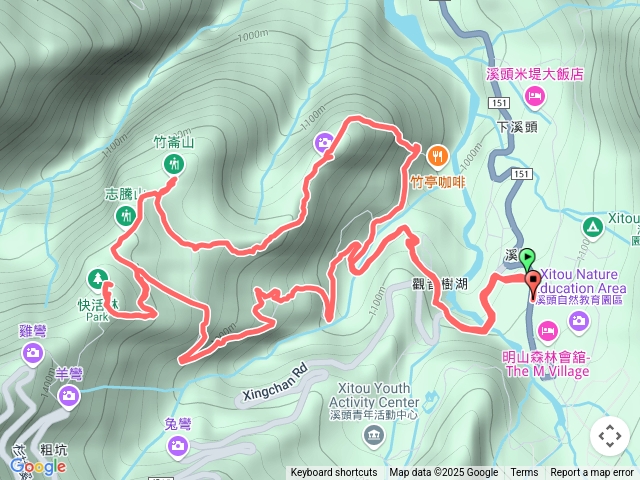Viewport: 640px width, 480px height.
Task: Open the 兔彎 photo spot marker
Action: 178,446
